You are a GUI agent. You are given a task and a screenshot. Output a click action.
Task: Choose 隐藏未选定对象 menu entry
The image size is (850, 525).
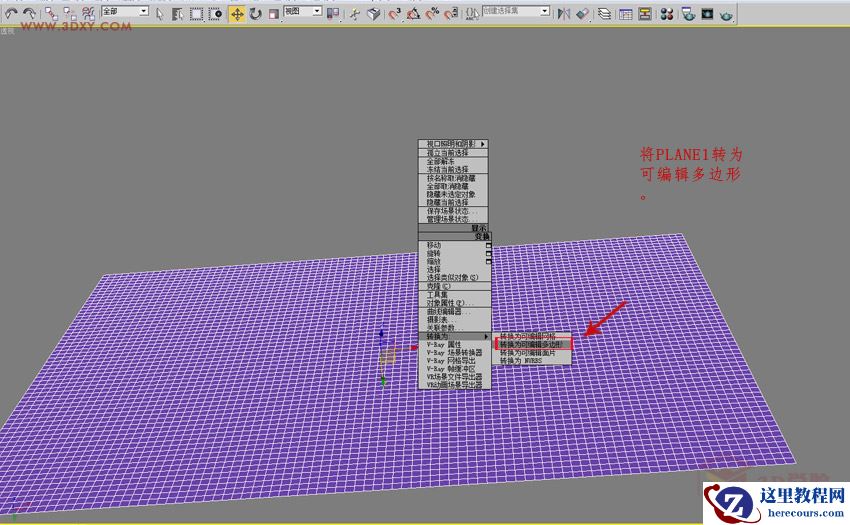(453, 194)
